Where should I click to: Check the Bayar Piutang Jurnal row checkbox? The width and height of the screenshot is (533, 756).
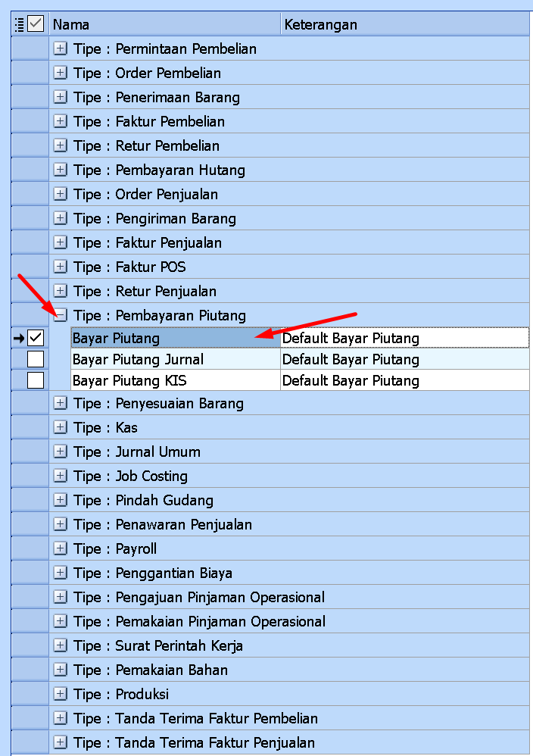point(36,359)
